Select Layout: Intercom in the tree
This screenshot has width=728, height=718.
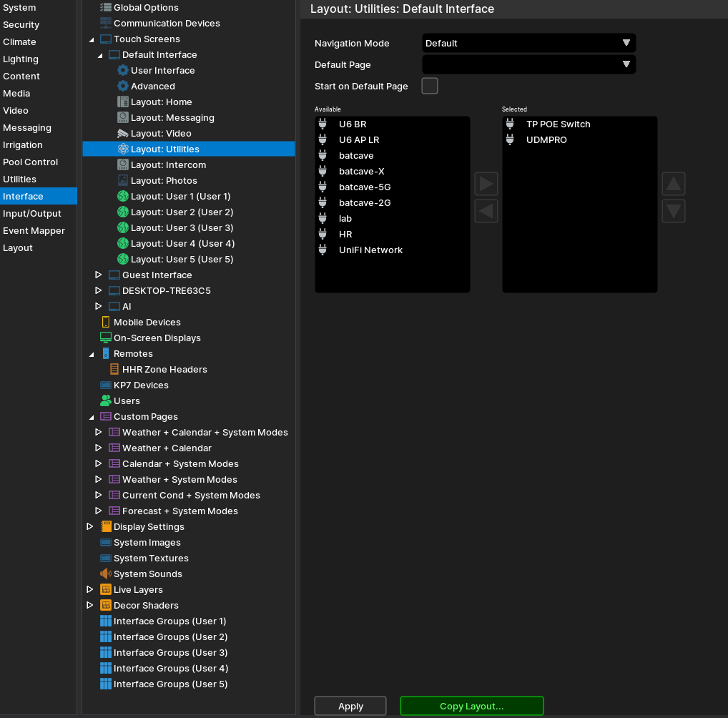click(168, 164)
